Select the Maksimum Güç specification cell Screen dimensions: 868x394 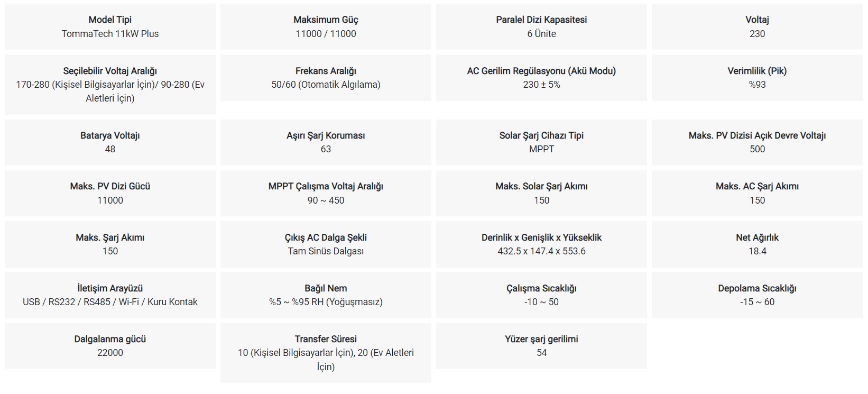click(326, 27)
